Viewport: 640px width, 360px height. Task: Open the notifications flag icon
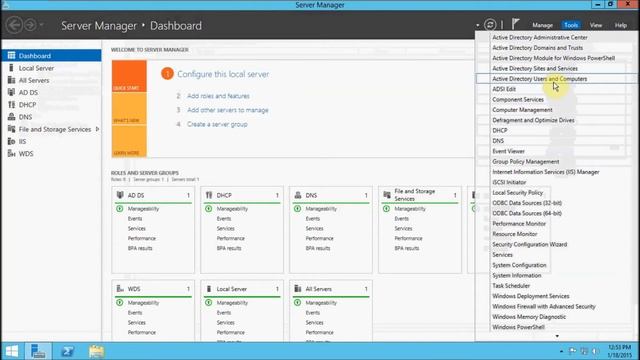click(x=516, y=24)
